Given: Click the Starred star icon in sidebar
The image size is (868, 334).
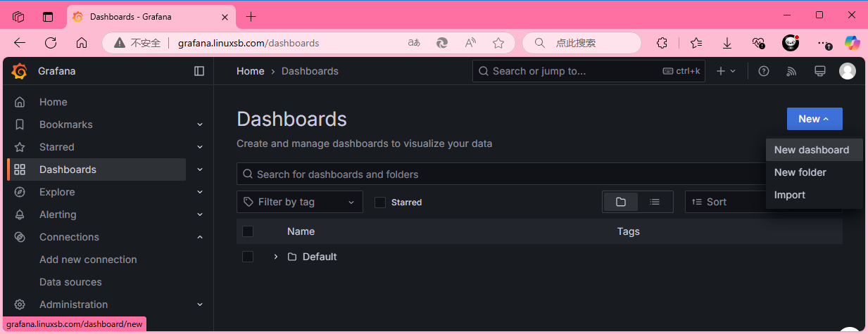Looking at the screenshot, I should tap(20, 147).
